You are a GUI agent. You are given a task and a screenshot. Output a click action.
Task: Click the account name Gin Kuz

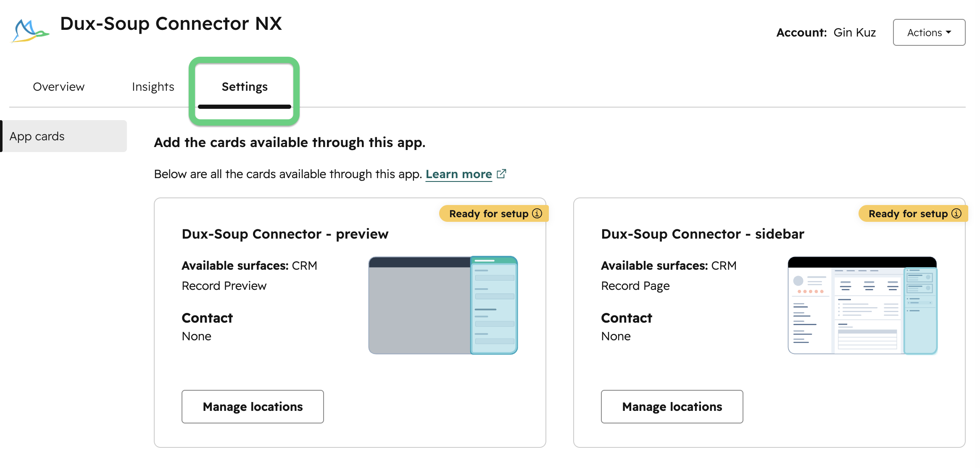point(854,32)
